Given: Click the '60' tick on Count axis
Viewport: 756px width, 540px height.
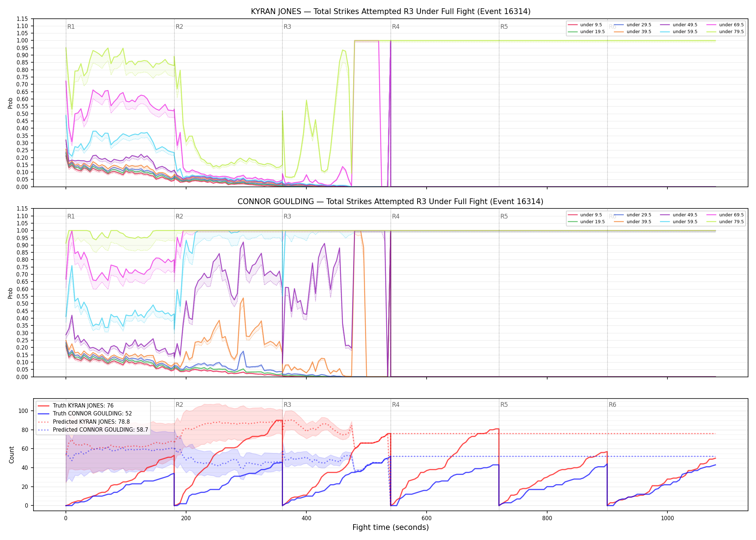Looking at the screenshot, I should (25, 449).
